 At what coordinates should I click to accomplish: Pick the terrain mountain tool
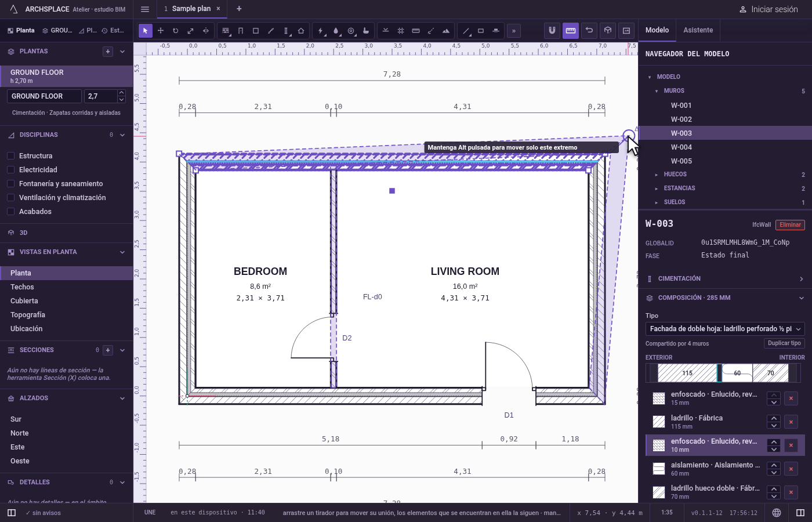click(446, 31)
